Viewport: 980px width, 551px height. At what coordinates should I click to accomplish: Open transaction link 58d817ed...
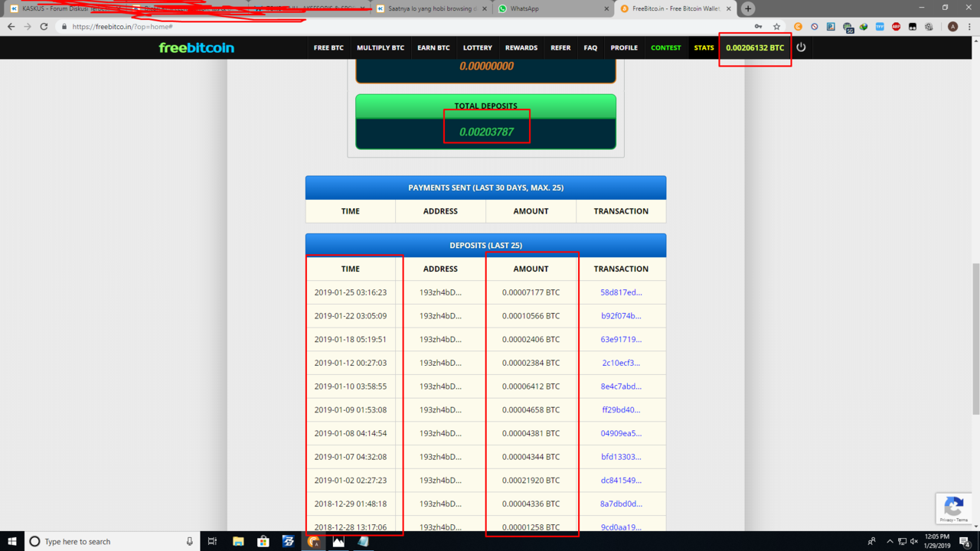pyautogui.click(x=621, y=292)
